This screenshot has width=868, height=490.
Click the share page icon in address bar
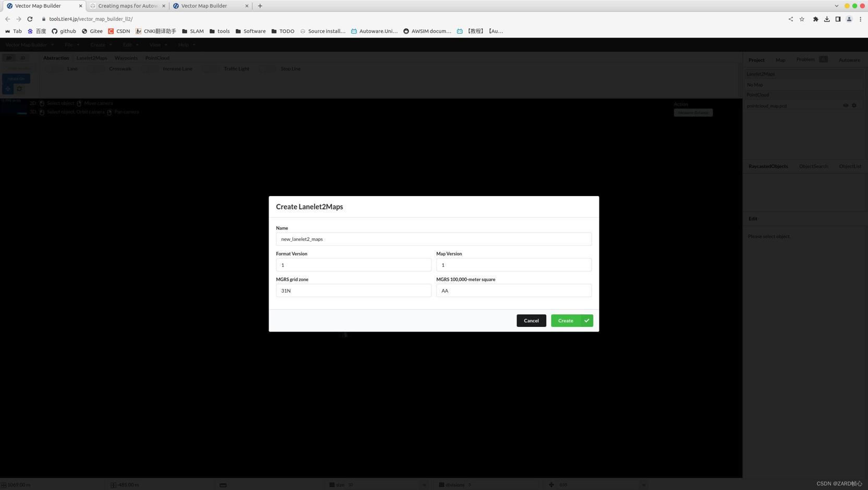(x=790, y=19)
